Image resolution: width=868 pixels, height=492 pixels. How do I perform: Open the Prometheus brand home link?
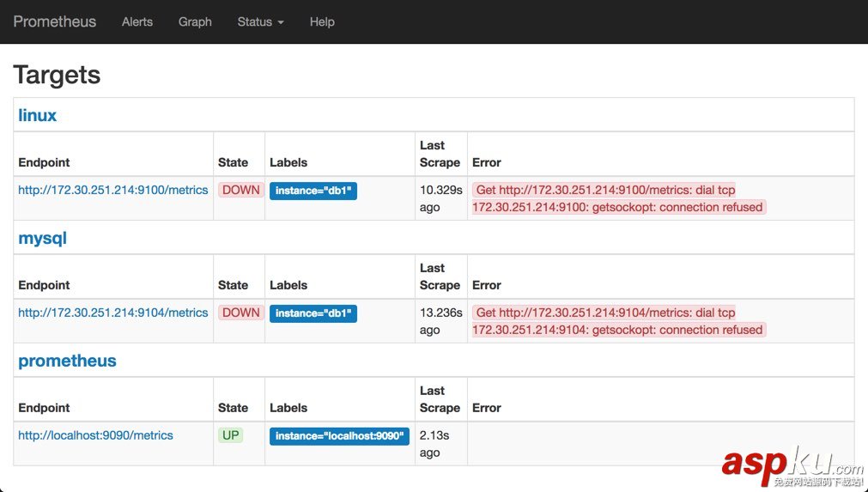(55, 21)
